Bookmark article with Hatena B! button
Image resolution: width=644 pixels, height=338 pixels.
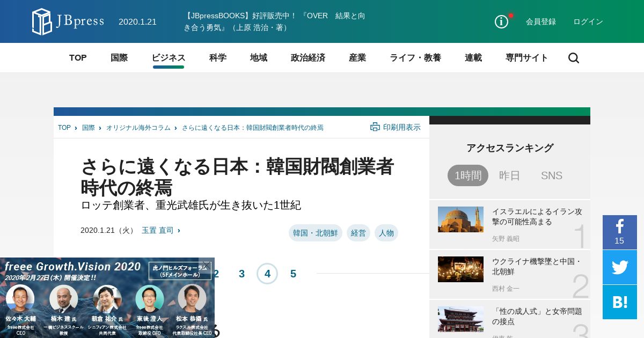coord(620,302)
